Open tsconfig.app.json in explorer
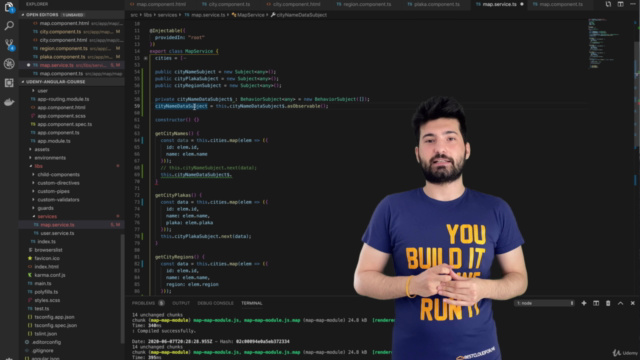 (54, 317)
